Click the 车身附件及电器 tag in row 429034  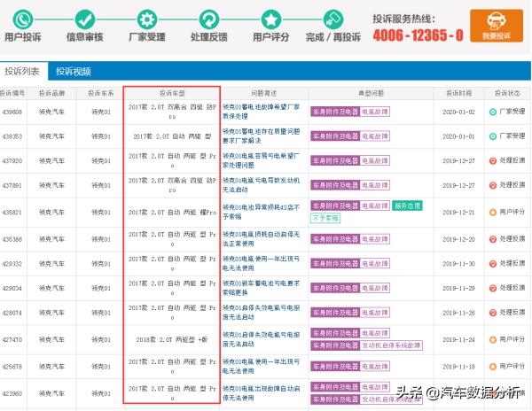[335, 288]
